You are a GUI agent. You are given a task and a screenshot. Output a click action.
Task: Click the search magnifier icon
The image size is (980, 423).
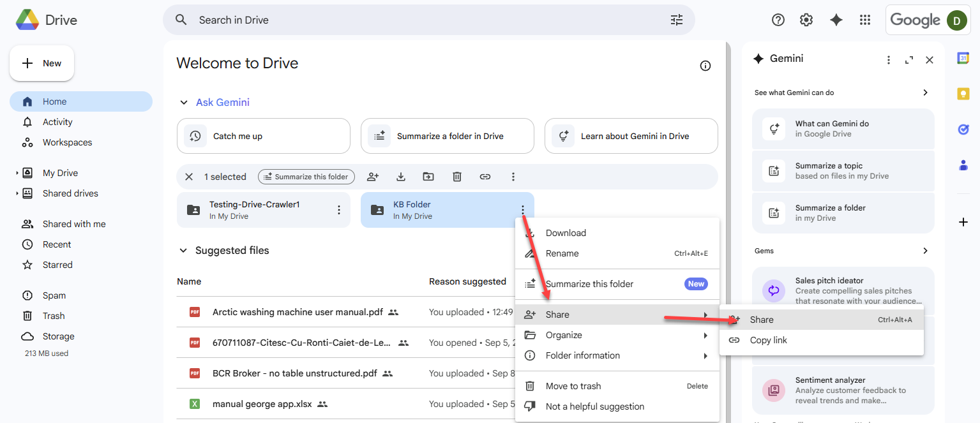click(x=181, y=20)
